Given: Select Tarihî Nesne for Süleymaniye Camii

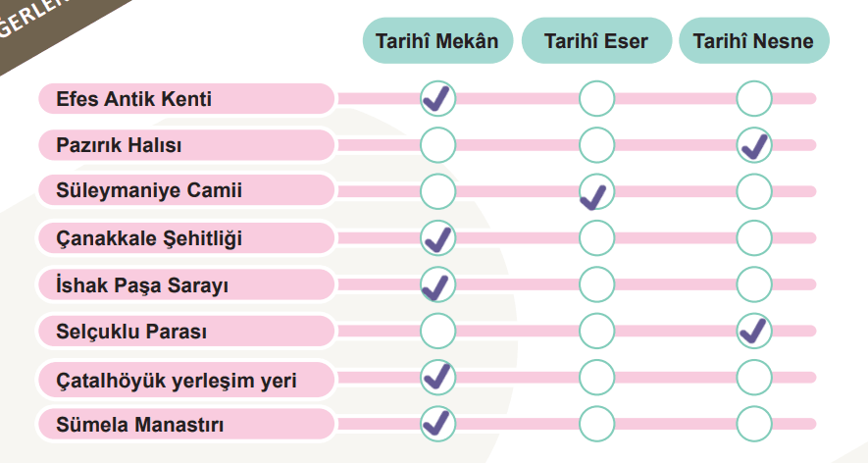Looking at the screenshot, I should (754, 191).
